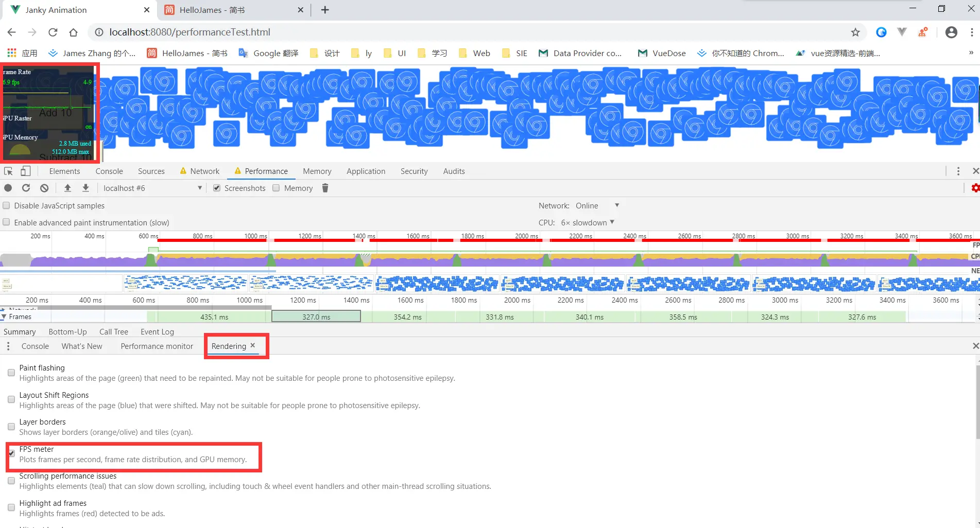
Task: Open the Console panel tab
Action: 109,171
